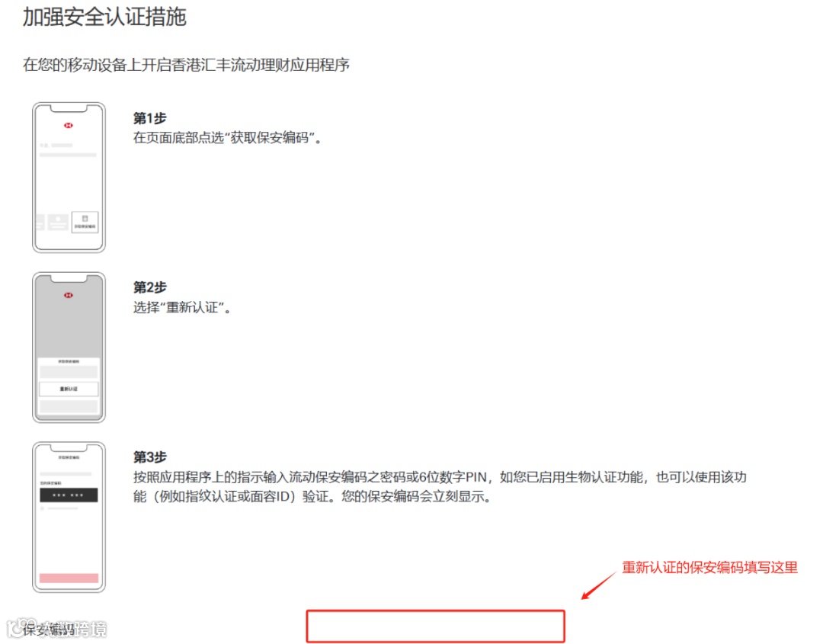Image resolution: width=823 pixels, height=644 pixels.
Task: Click the heading 加强安全认证措施
Action: (103, 17)
